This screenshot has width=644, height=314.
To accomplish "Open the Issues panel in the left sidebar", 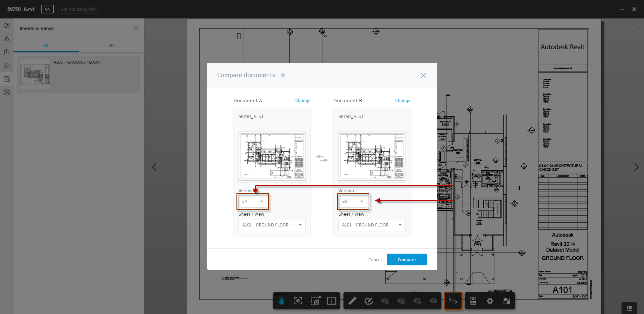I will [7, 39].
